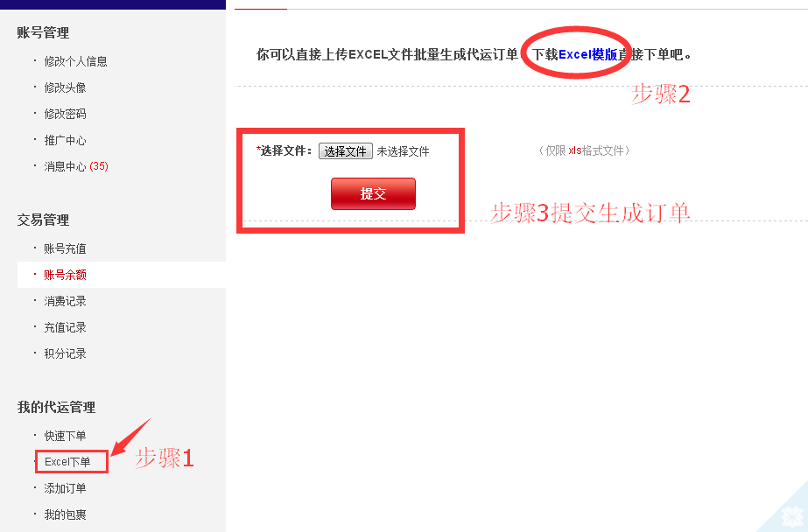This screenshot has height=532, width=808.
Task: Click the 选择文件 file chooser button
Action: [345, 150]
